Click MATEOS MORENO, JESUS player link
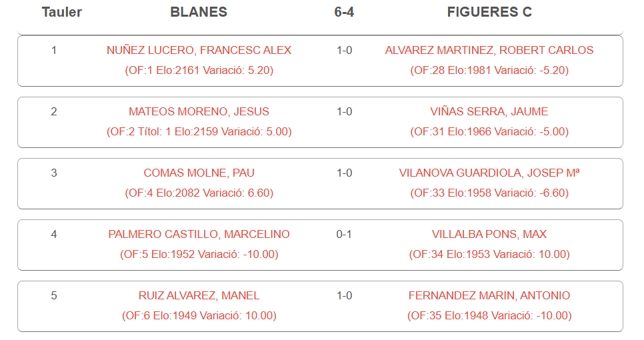644x340 pixels. tap(199, 111)
